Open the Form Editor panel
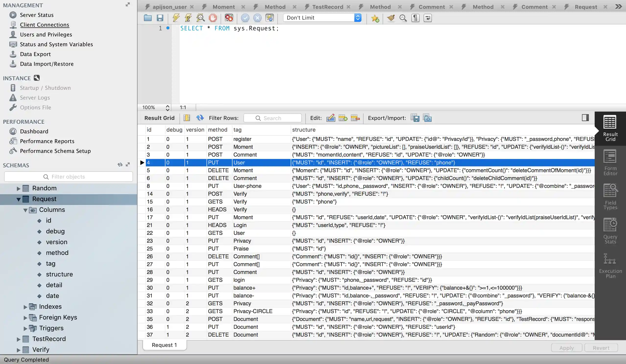 (x=610, y=163)
